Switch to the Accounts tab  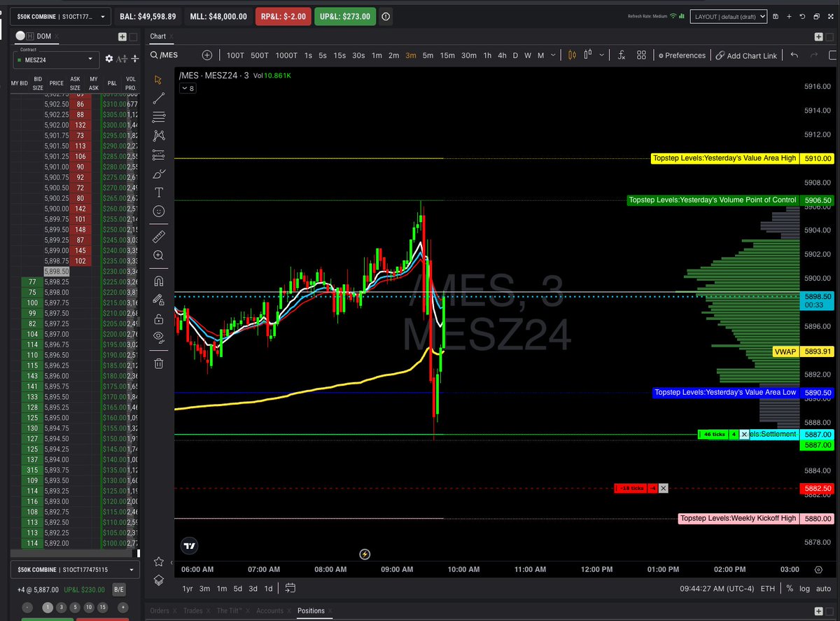point(269,610)
